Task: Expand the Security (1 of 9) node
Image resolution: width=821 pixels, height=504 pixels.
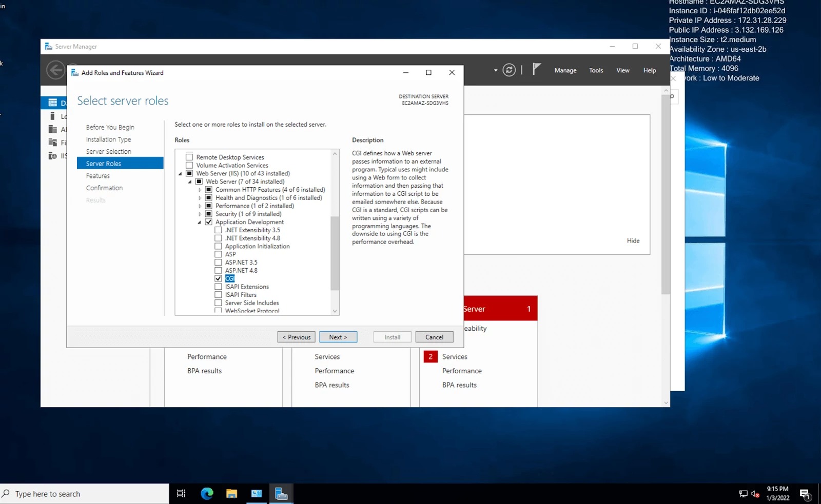Action: coord(200,214)
